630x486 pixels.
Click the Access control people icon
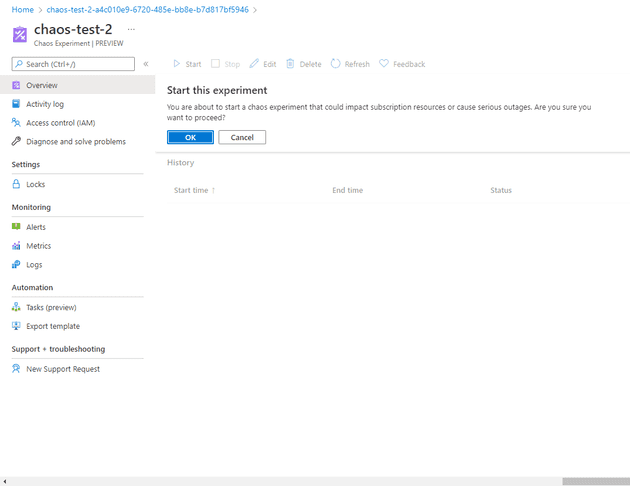click(x=16, y=122)
